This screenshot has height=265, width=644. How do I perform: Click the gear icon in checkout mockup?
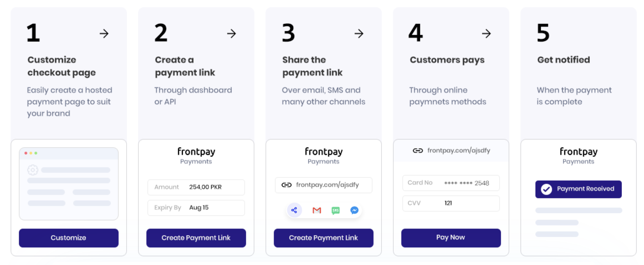click(33, 170)
